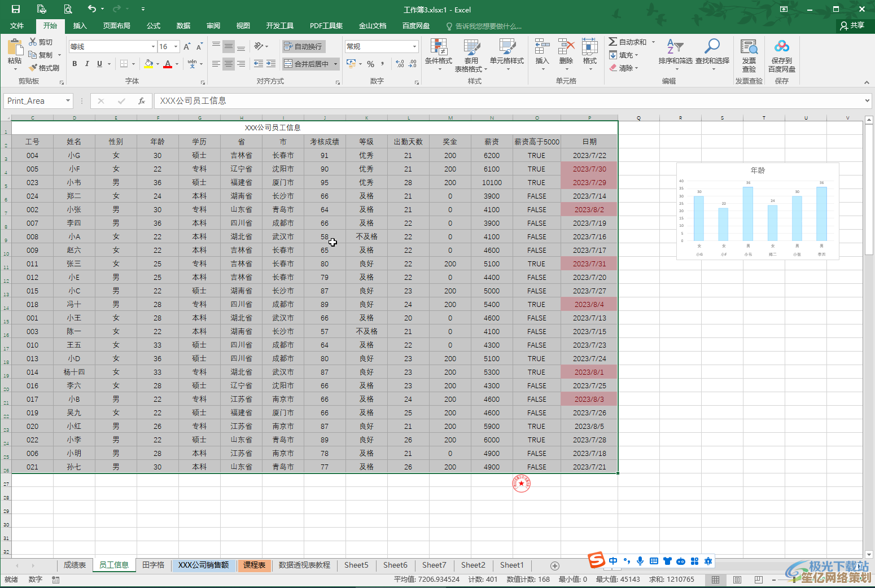Click the percent style icon
The width and height of the screenshot is (875, 588).
pyautogui.click(x=370, y=64)
